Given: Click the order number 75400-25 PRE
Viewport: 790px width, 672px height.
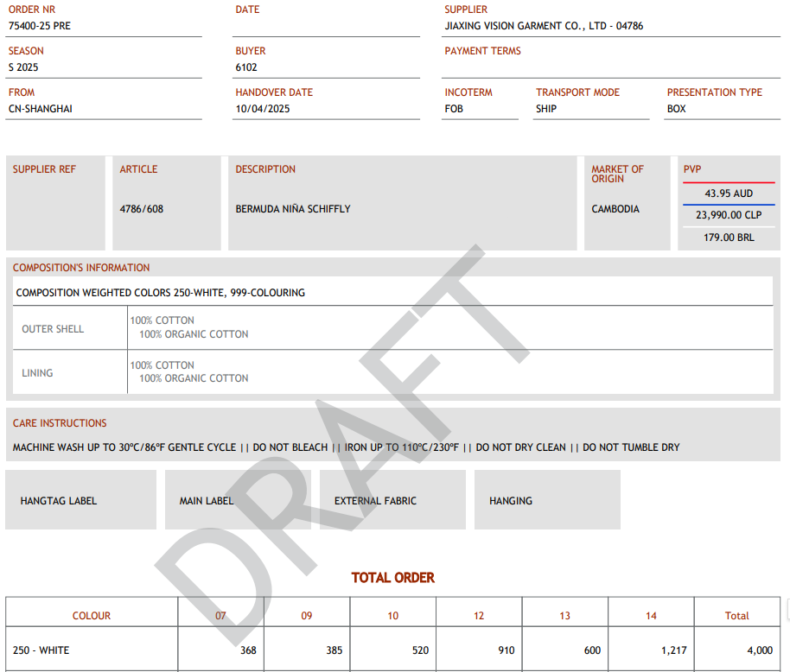Looking at the screenshot, I should pyautogui.click(x=40, y=26).
